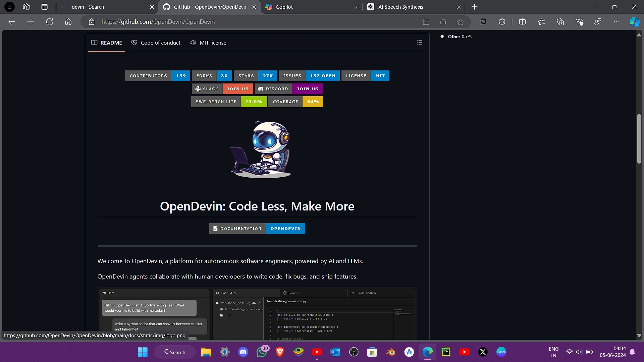Screen dimensions: 644x362
Task: Switch to Code of conduct tab
Action: [156, 43]
